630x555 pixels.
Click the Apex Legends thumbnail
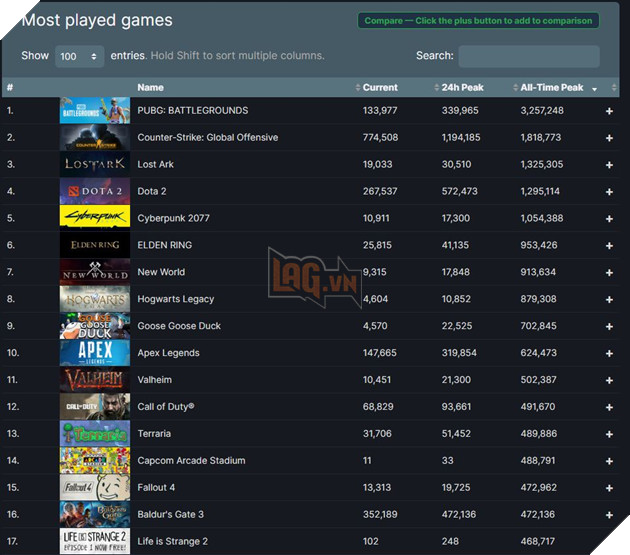(x=95, y=353)
